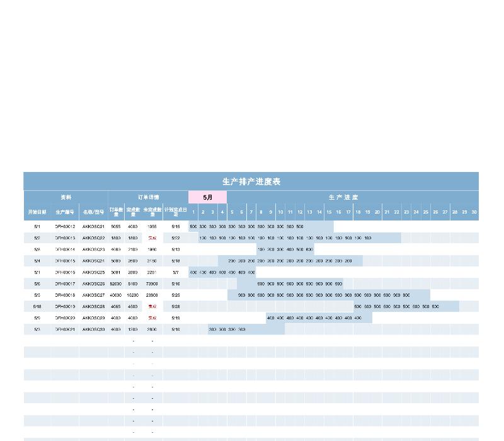Viewport: 504px width, 441px height.
Task: Click production number DFH00012
Action: (65, 227)
